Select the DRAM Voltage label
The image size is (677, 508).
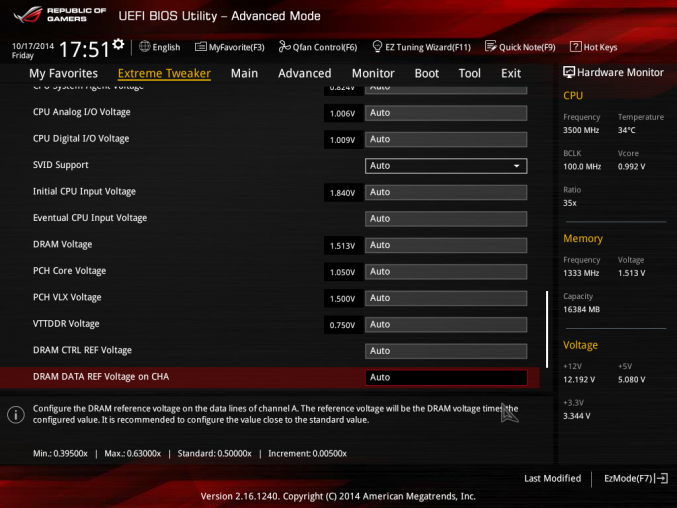[x=63, y=244]
